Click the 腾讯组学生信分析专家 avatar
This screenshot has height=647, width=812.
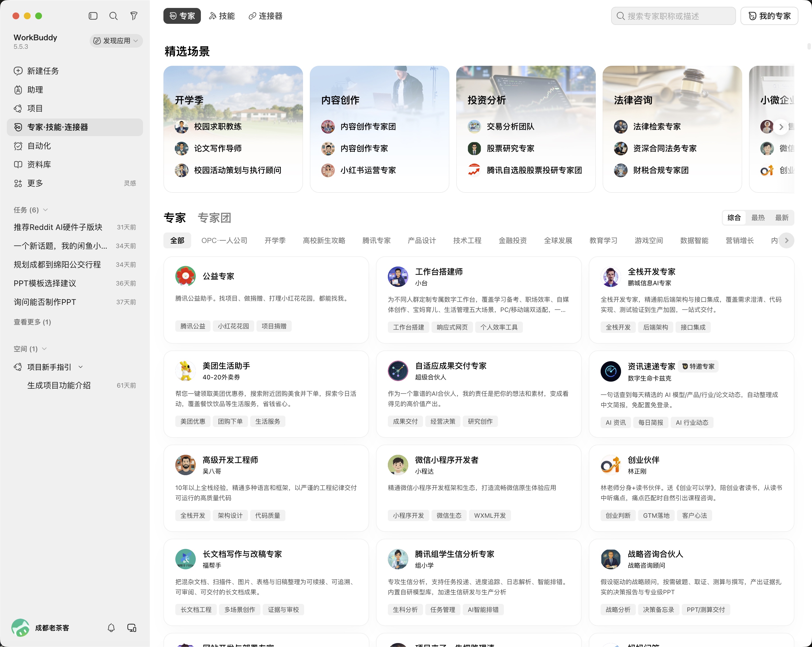click(398, 559)
